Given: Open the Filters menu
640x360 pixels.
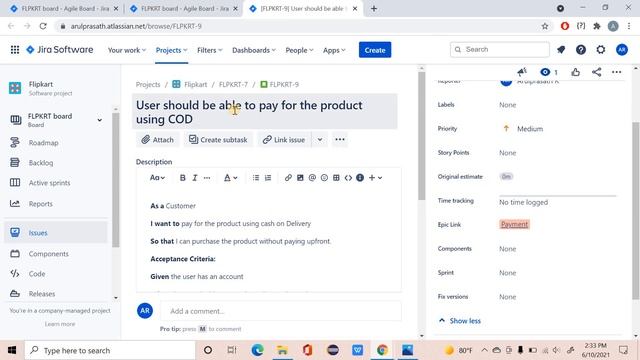Looking at the screenshot, I should [x=210, y=50].
